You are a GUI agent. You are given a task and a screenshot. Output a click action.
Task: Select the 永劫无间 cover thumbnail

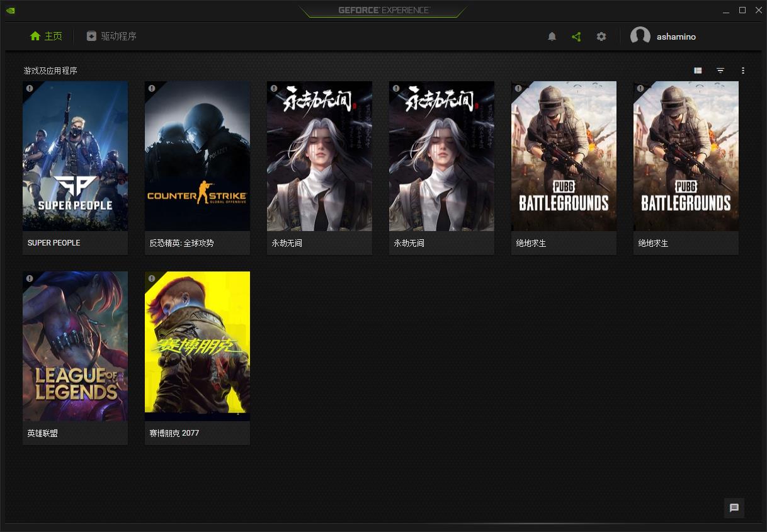click(x=319, y=156)
